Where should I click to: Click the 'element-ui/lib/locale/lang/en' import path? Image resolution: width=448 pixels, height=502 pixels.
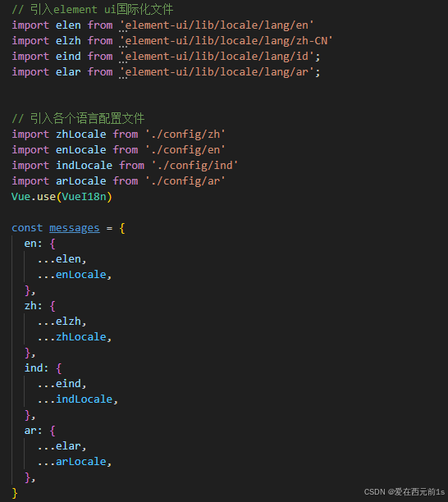point(217,25)
